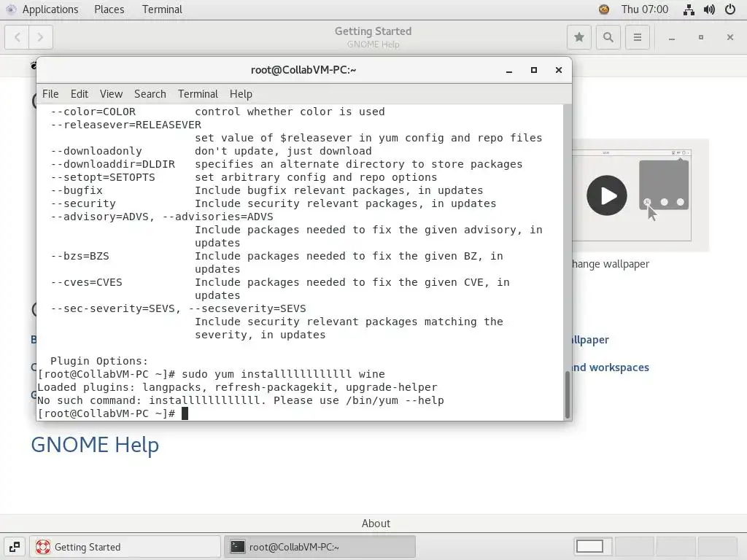Select the third workspace in switcher

(x=676, y=547)
